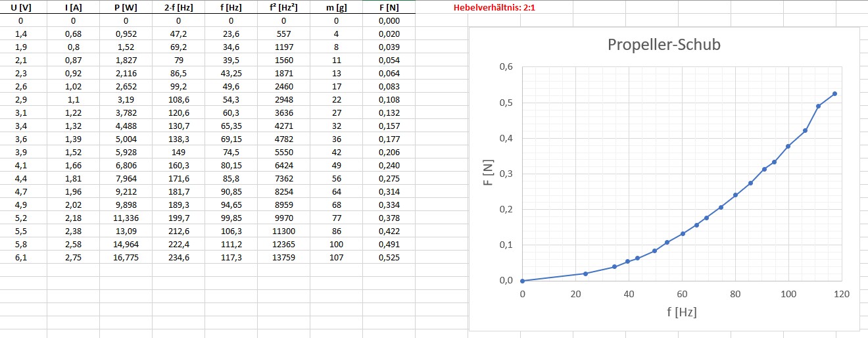Click the highest data point on chart curve
The height and width of the screenshot is (338, 868).
coord(834,94)
